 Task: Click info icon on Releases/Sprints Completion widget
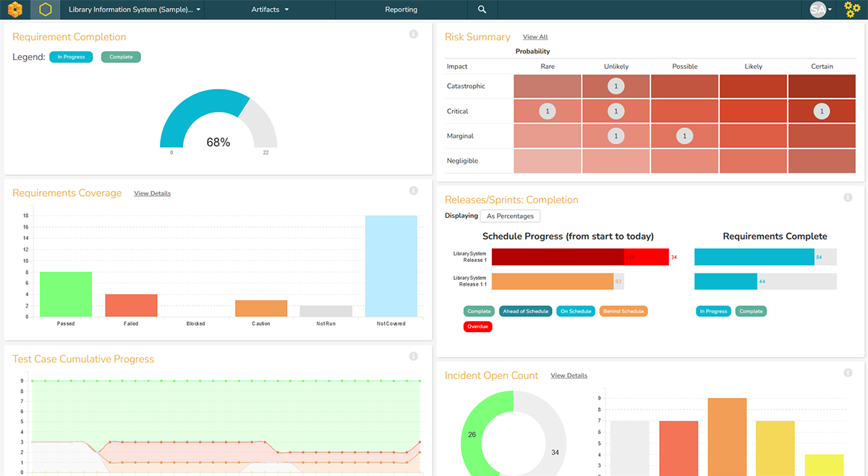point(848,197)
